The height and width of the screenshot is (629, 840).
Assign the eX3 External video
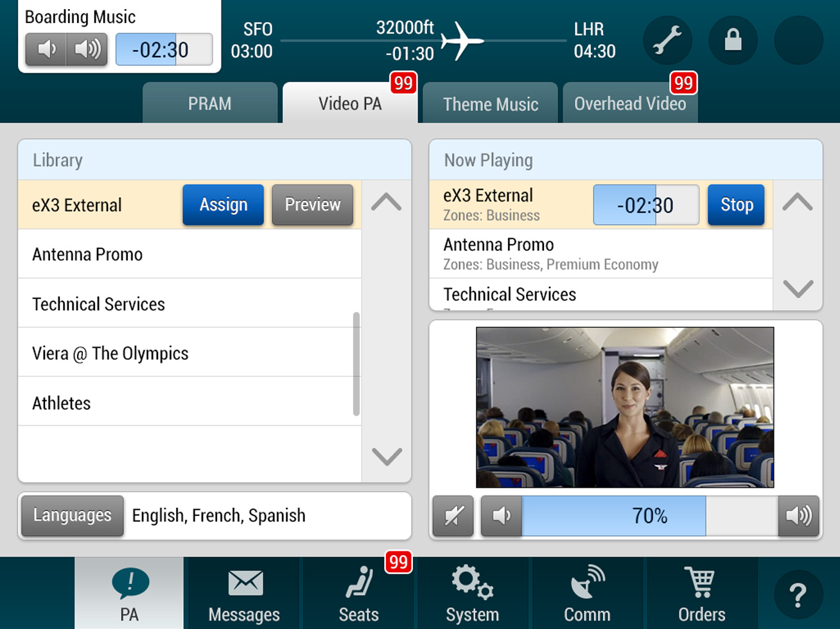[x=223, y=205]
